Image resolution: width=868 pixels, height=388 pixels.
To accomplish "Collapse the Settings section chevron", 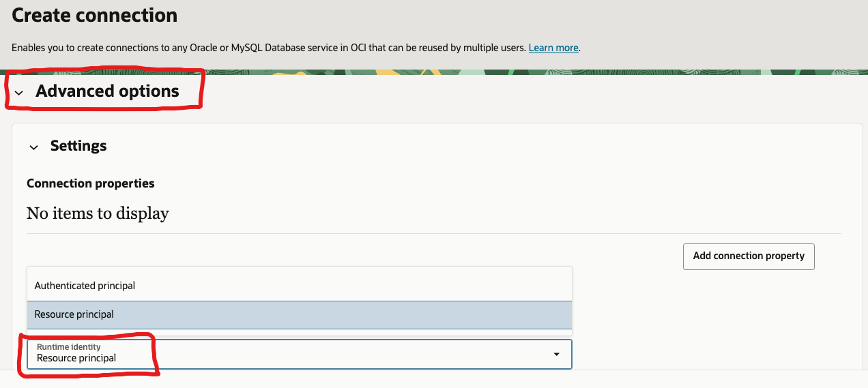I will [x=33, y=147].
